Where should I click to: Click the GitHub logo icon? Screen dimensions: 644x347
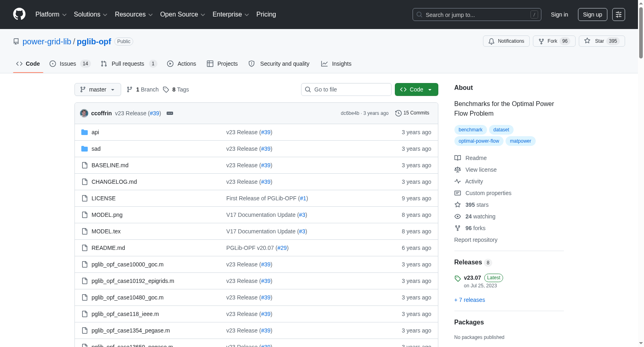coord(19,14)
